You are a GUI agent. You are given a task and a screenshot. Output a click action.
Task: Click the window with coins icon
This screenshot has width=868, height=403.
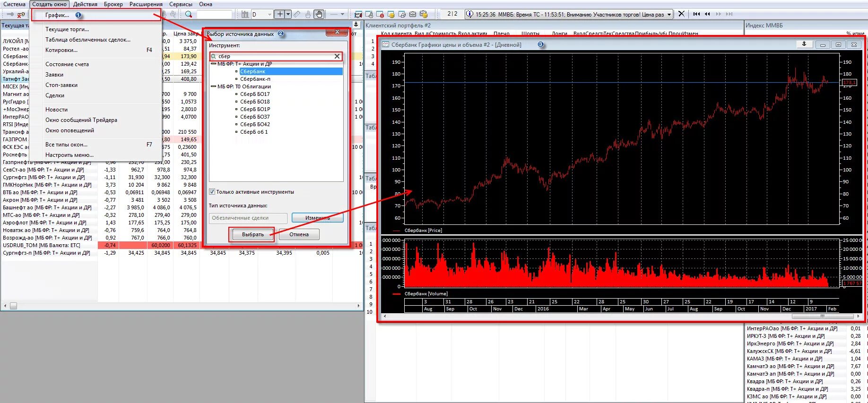[391, 14]
